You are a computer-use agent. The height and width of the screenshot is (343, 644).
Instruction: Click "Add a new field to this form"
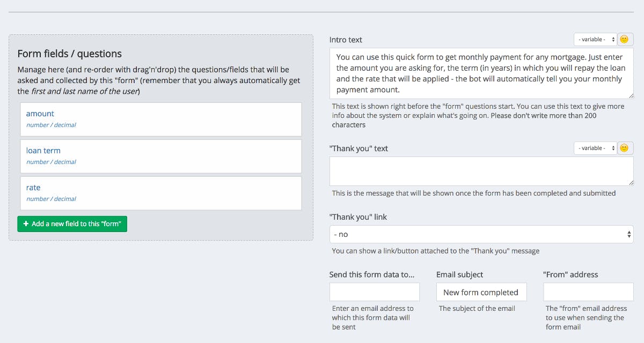point(72,224)
